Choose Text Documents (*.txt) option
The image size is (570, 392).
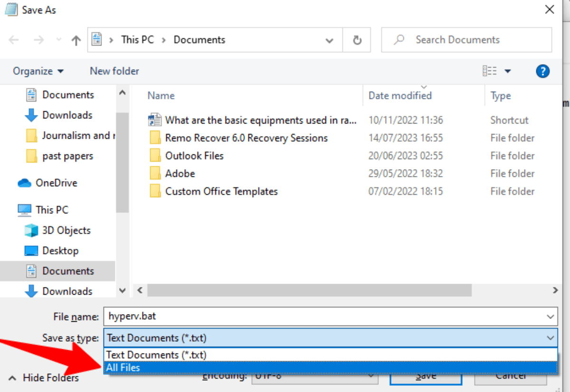pyautogui.click(x=157, y=355)
